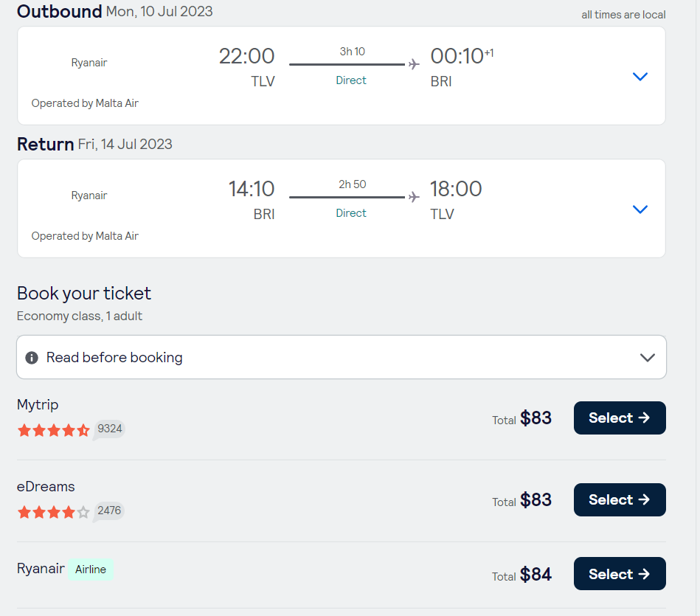This screenshot has height=616, width=700.
Task: Click the outbound 22:00 TLV departure time
Action: pyautogui.click(x=246, y=57)
